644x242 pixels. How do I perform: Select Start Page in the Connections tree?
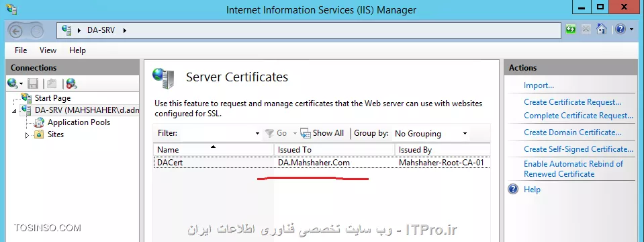[x=52, y=97]
